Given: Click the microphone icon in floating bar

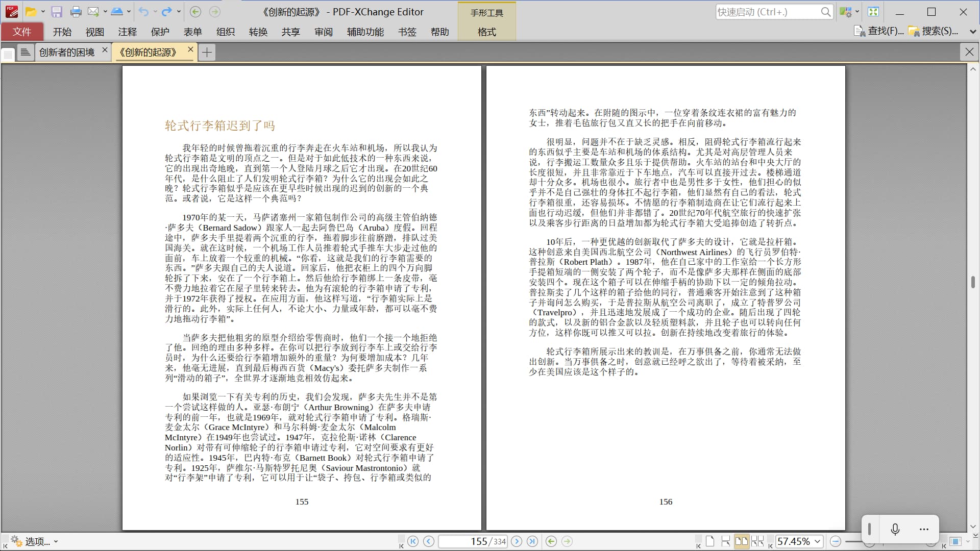Looking at the screenshot, I should coord(895,529).
